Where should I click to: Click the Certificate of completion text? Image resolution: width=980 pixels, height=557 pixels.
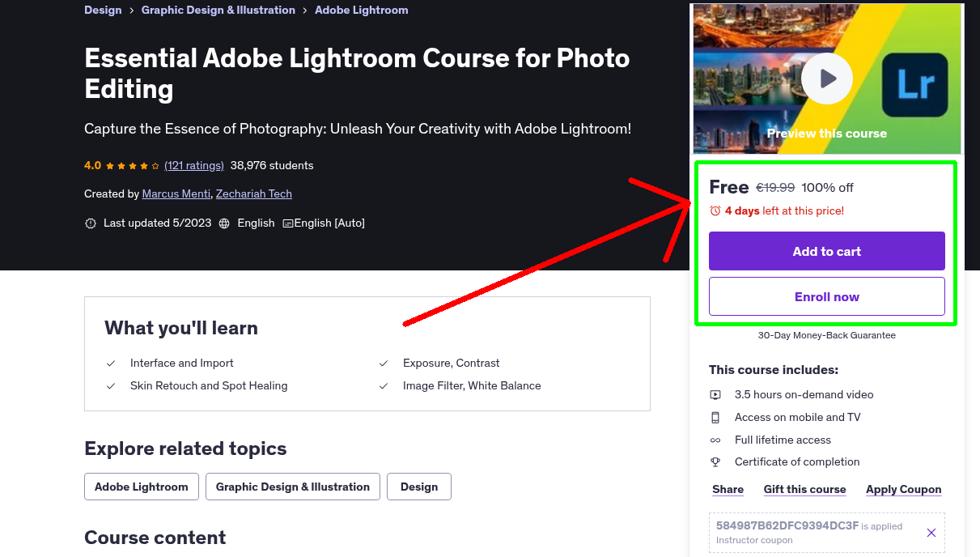(x=797, y=461)
